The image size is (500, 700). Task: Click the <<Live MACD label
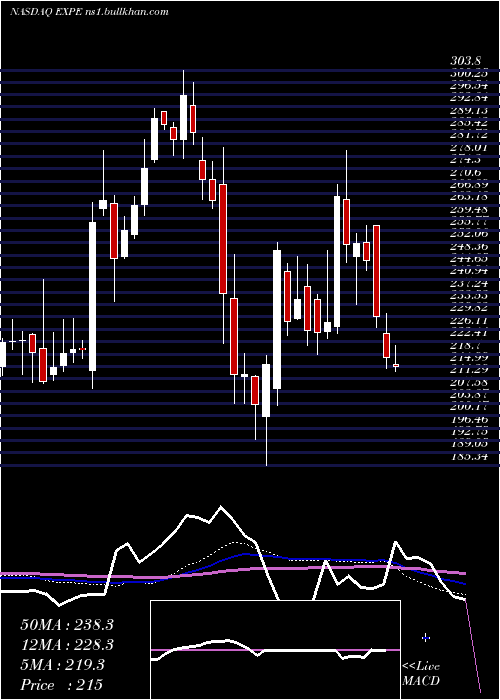tap(421, 673)
